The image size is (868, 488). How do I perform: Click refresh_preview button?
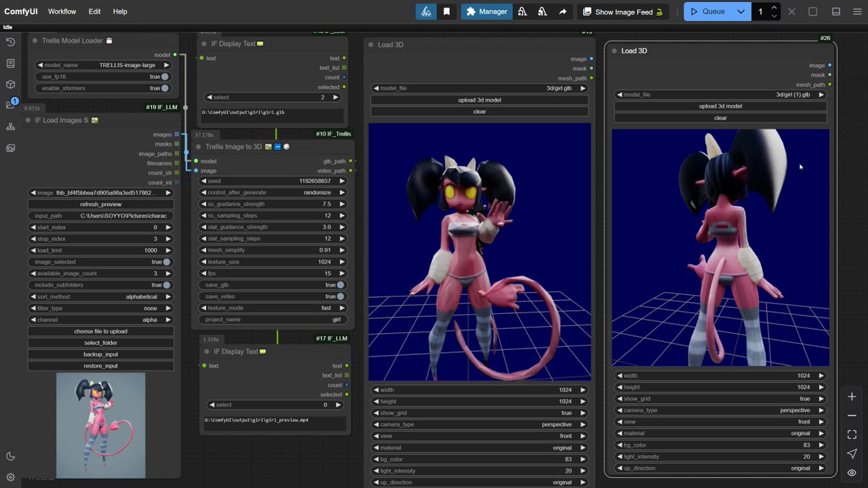(x=101, y=204)
